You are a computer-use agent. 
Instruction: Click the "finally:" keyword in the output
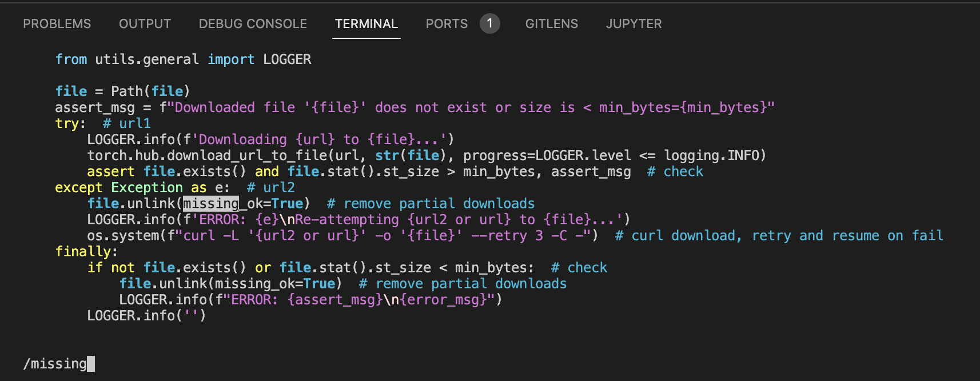coord(86,252)
